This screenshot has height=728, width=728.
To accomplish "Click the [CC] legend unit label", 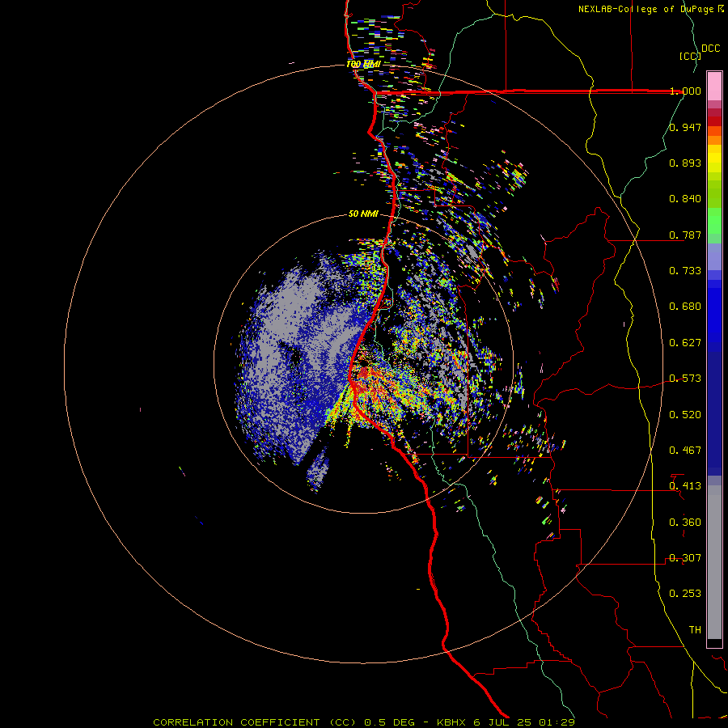I will pyautogui.click(x=690, y=56).
